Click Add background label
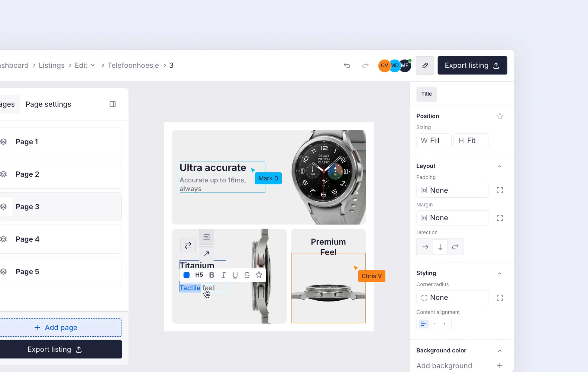The height and width of the screenshot is (372, 588). [444, 366]
